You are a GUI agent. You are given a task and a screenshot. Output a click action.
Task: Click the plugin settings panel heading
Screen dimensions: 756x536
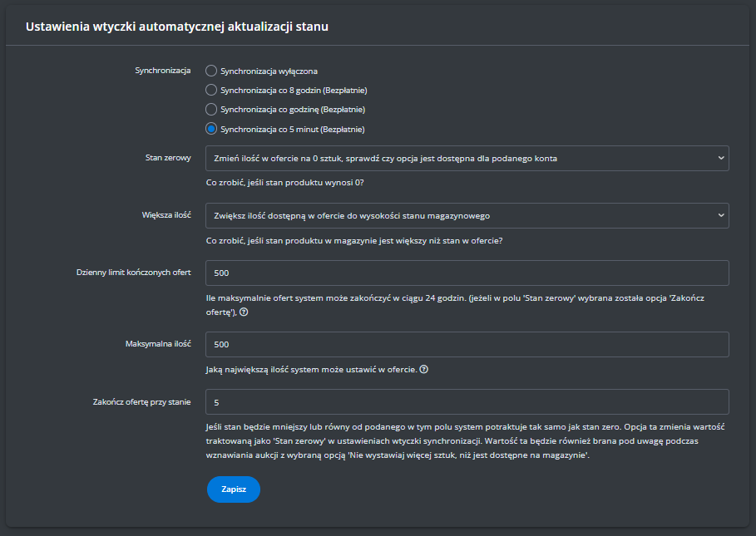(177, 27)
